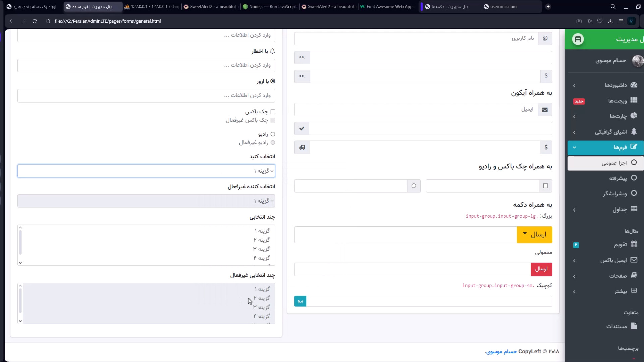The height and width of the screenshot is (362, 644).
Task: Tick the چک باکس checkbox
Action: pos(273,112)
